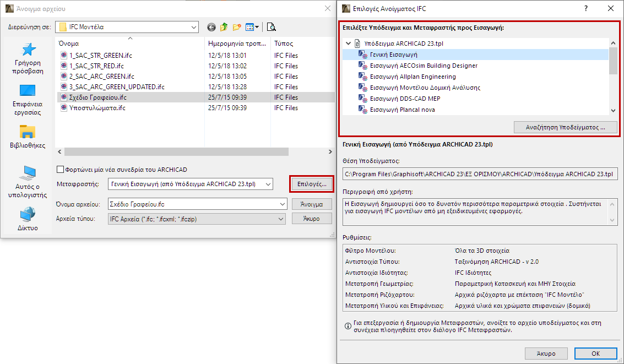Open Γρήγορη πρόσβαση in the sidebar
Viewport: 624px width, 364px height.
pos(28,59)
